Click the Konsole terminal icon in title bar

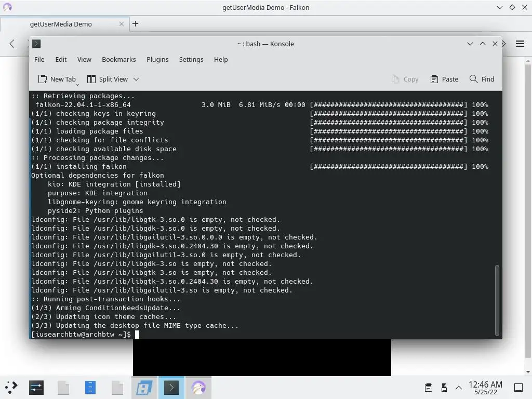(x=36, y=44)
